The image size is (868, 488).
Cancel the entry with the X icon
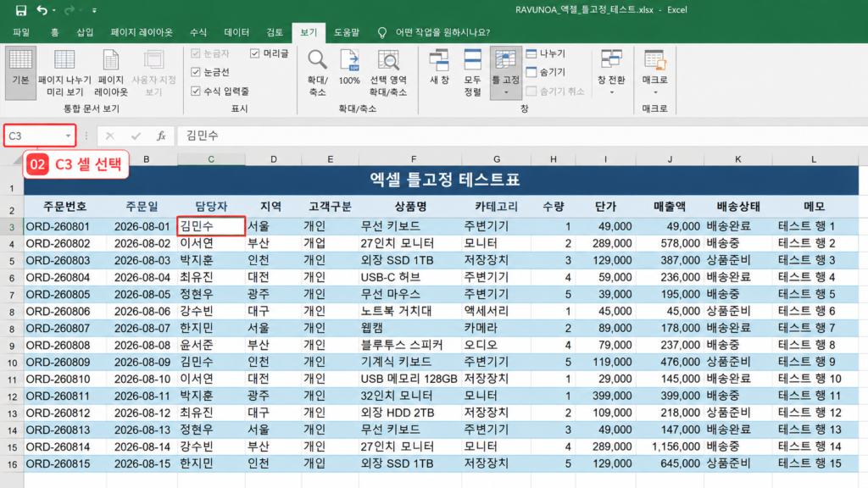[x=109, y=136]
